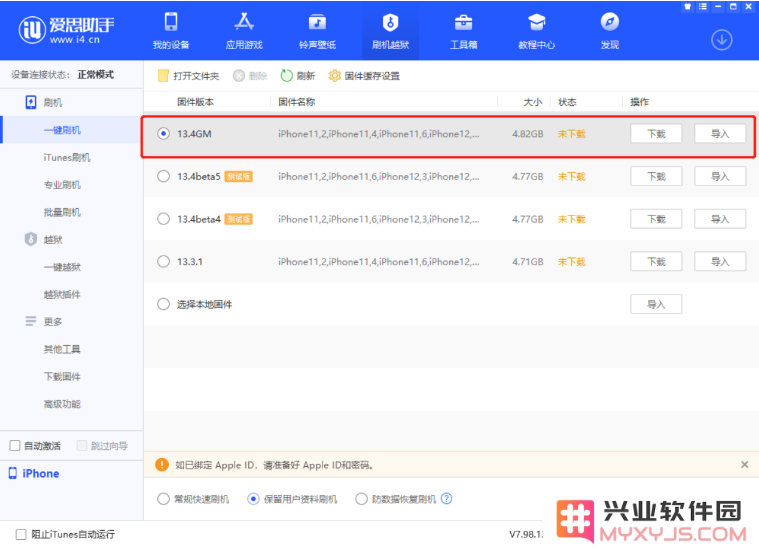Image resolution: width=759 pixels, height=558 pixels.
Task: Click 导入 button for 选择本地固件 row
Action: [656, 304]
